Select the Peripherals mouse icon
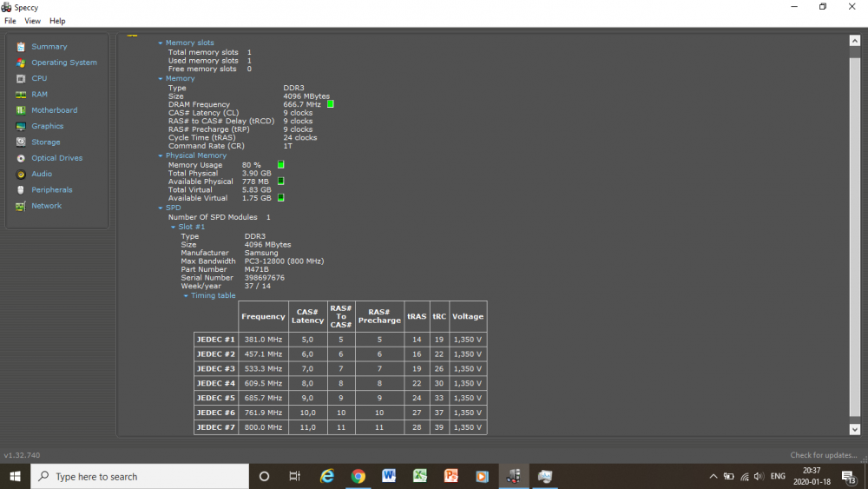 point(21,190)
